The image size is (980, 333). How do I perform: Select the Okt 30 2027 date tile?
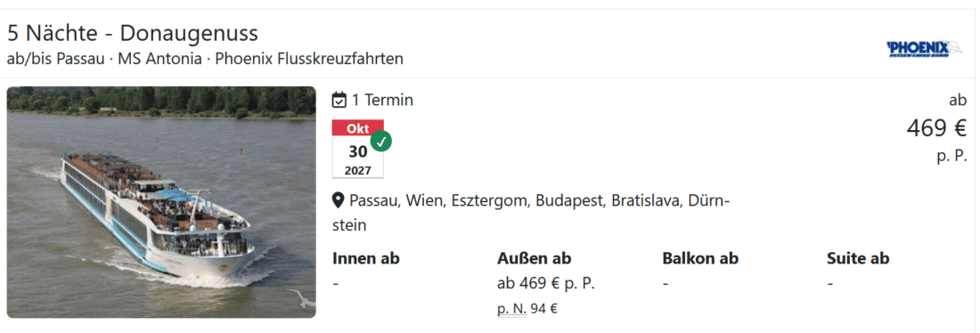pyautogui.click(x=358, y=150)
